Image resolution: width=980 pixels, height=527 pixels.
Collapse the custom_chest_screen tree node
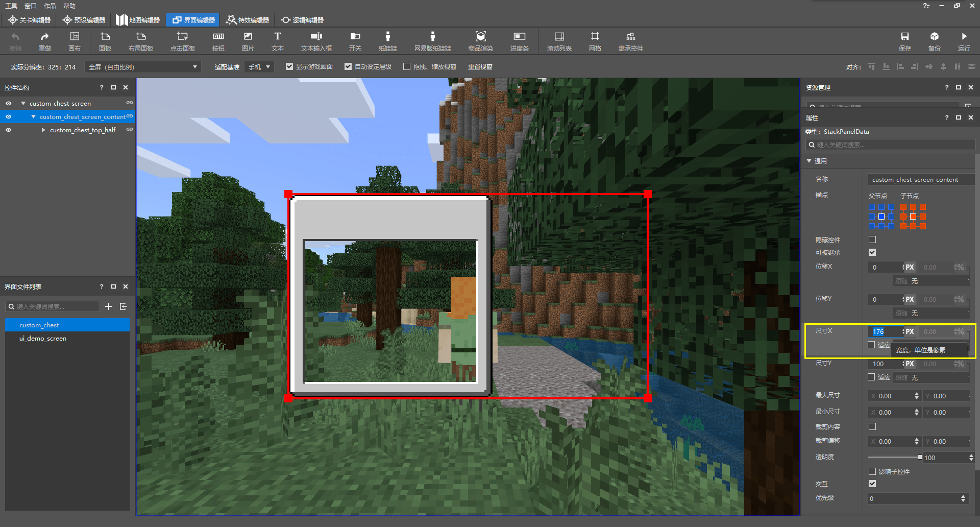coord(23,103)
